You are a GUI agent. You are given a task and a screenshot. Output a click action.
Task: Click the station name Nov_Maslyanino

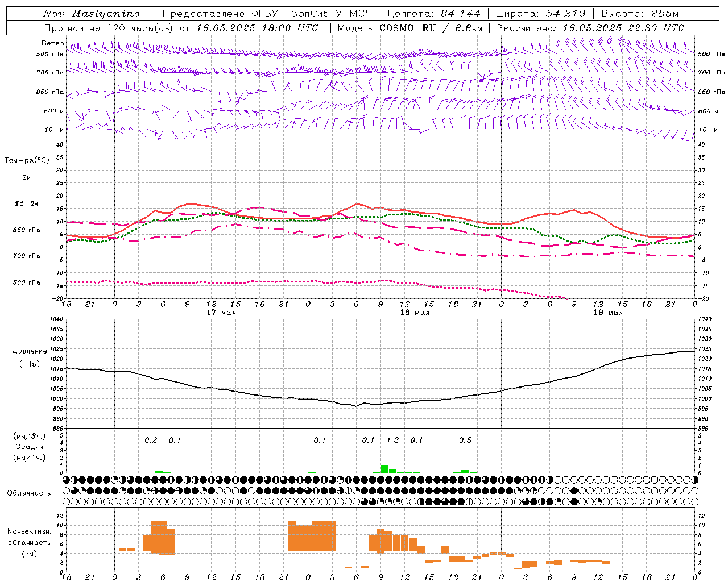91,14
